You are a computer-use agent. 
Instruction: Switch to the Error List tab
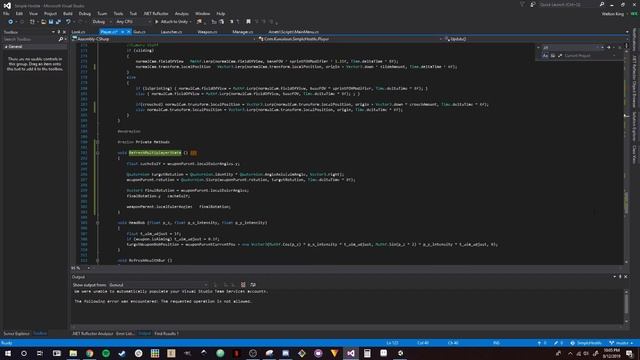[x=125, y=334]
